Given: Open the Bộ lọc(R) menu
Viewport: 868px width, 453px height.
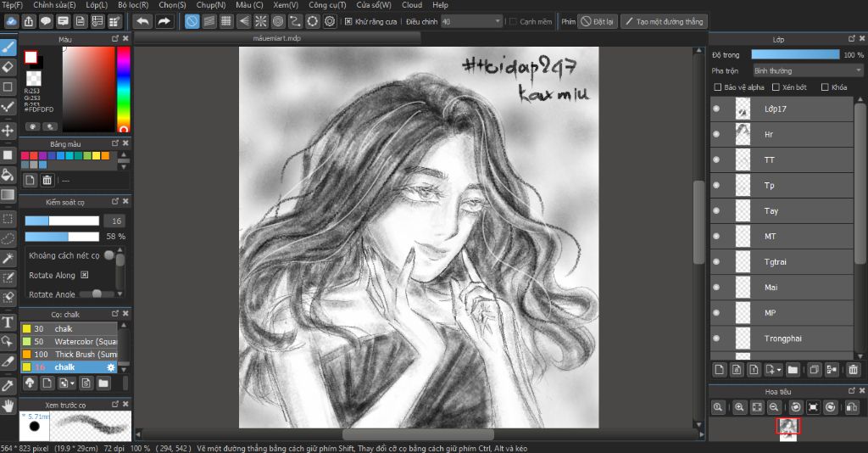Looking at the screenshot, I should [133, 5].
